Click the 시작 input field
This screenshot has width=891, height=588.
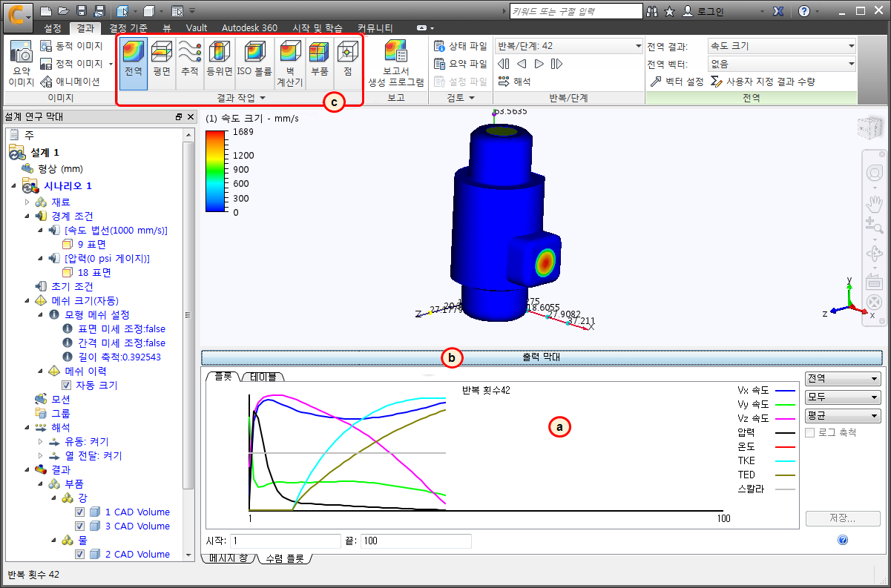(286, 541)
